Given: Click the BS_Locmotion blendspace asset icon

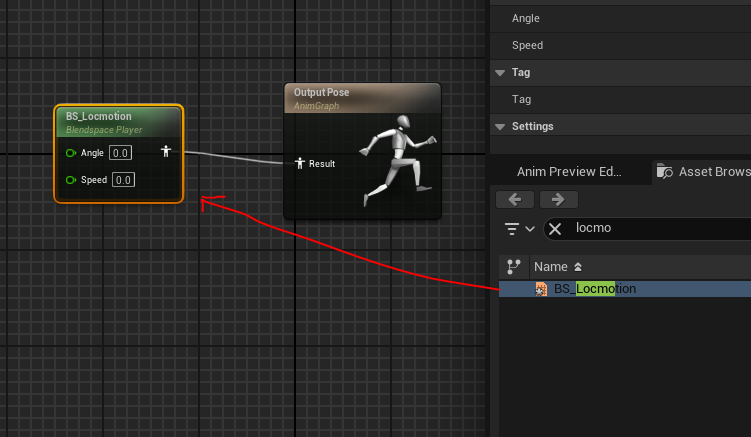Looking at the screenshot, I should [x=541, y=289].
